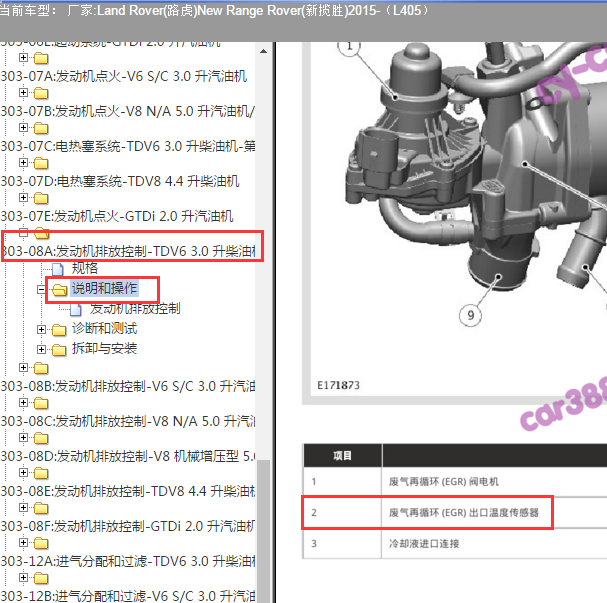
Task: Click table row 废气再循环 (EGR) 出口温度传感器
Action: tap(455, 512)
